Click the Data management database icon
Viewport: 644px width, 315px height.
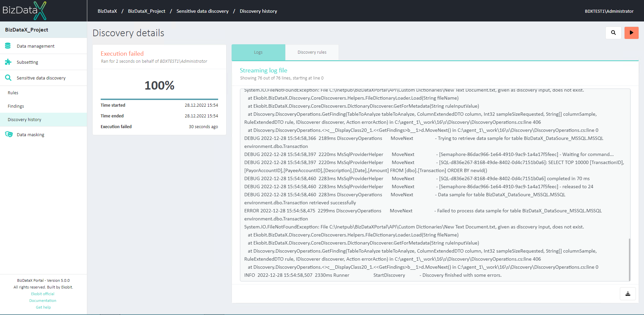click(8, 46)
